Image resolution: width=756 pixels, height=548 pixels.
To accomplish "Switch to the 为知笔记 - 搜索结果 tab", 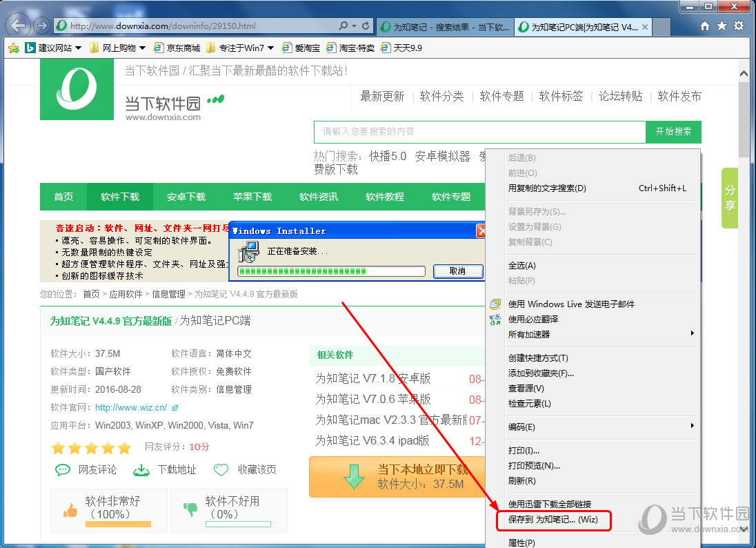I will [445, 27].
